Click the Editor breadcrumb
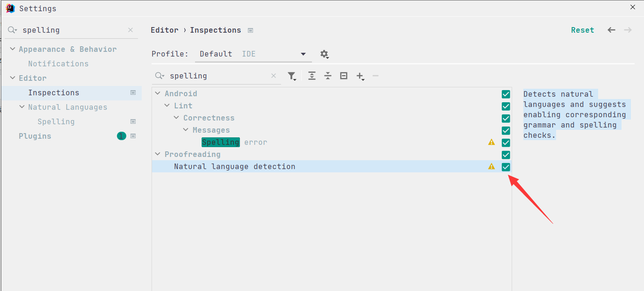The width and height of the screenshot is (644, 291). pos(165,30)
